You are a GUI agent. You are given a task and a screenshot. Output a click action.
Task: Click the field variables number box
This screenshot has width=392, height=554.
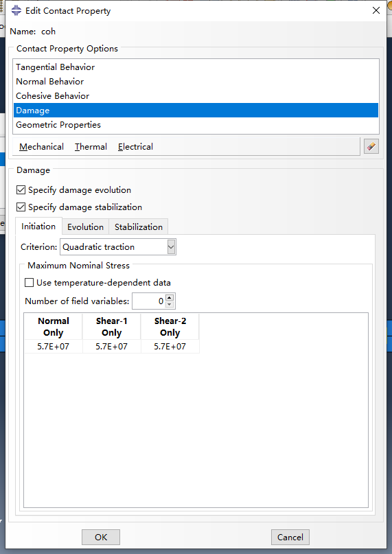(x=148, y=301)
